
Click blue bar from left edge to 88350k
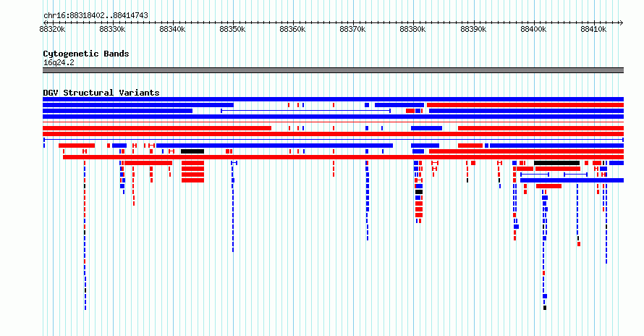[138, 105]
